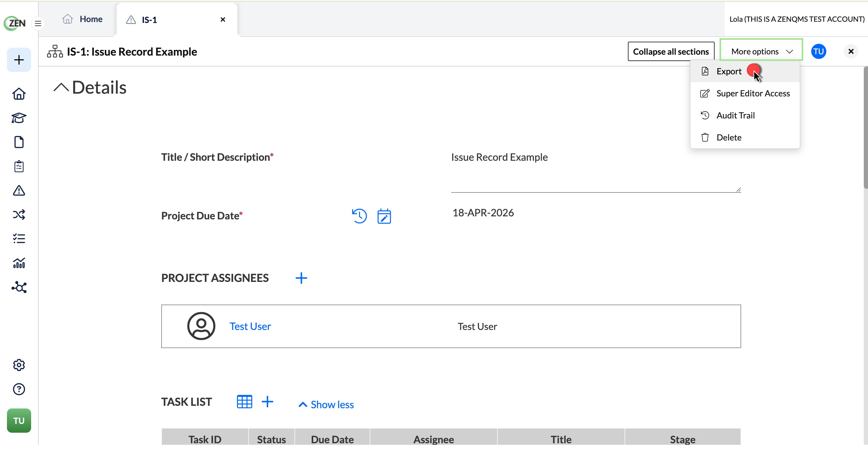868x449 pixels.
Task: Close the issue record panel
Action: point(851,52)
